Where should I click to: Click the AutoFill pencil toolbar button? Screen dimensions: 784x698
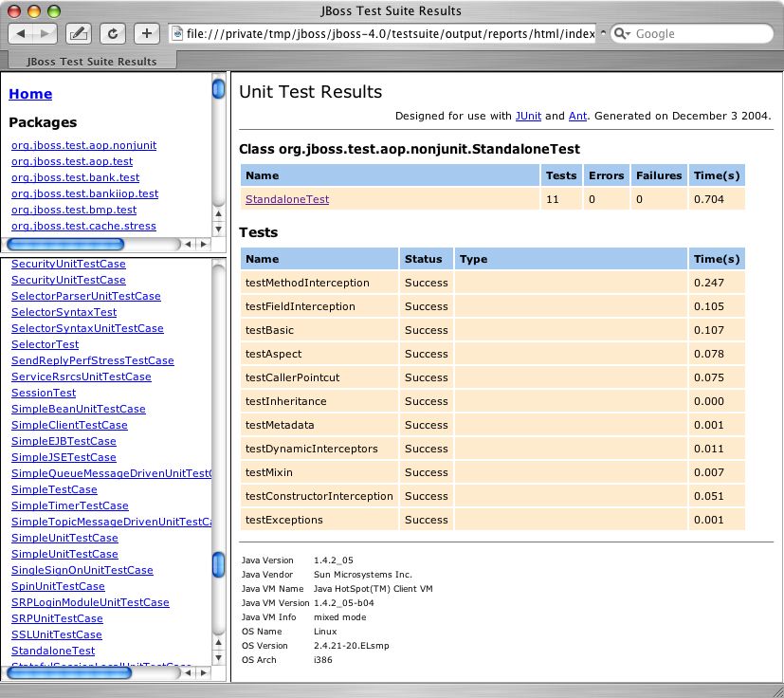tap(79, 33)
